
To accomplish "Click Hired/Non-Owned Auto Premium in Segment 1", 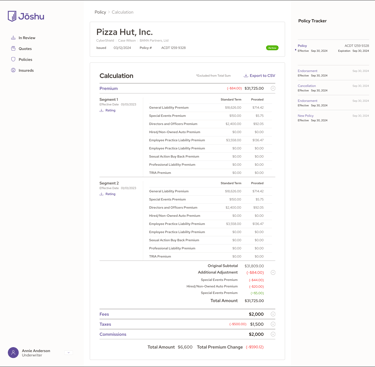I will pyautogui.click(x=175, y=132).
